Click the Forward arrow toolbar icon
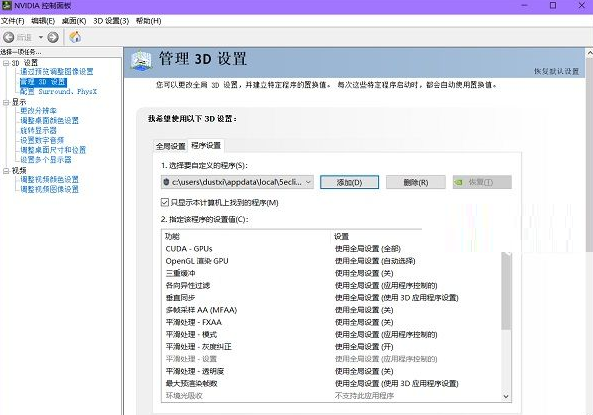This screenshot has width=593, height=415. pyautogui.click(x=53, y=37)
